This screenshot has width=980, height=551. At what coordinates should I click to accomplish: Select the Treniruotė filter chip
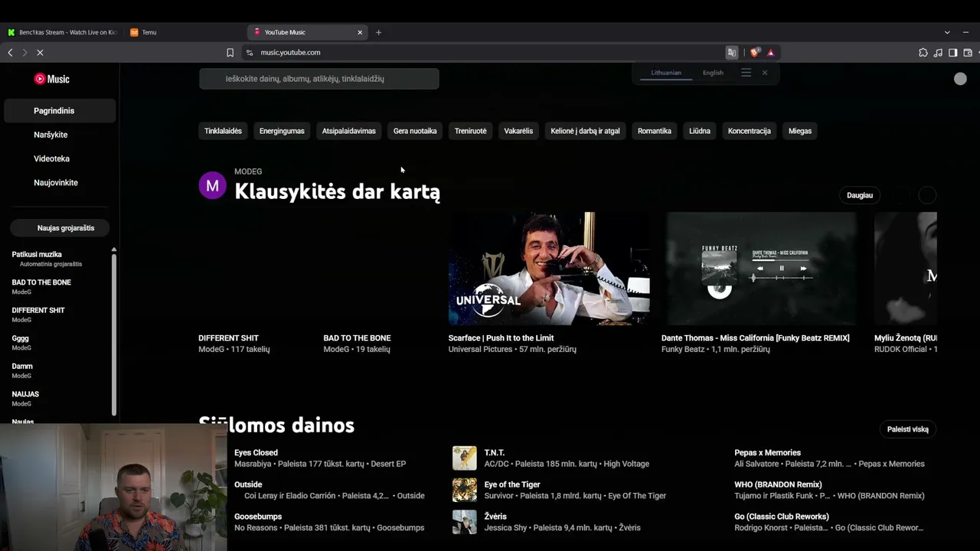(x=471, y=131)
